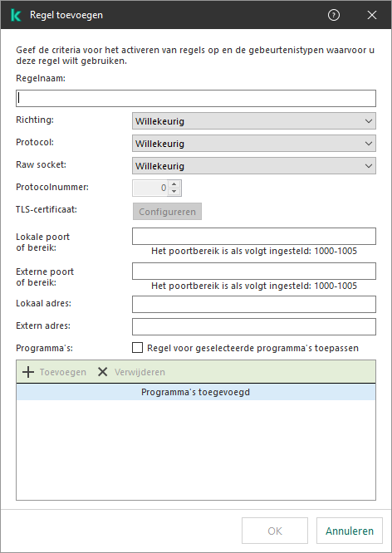Click the Kaspersky logo in title bar
This screenshot has width=392, height=553.
16,15
